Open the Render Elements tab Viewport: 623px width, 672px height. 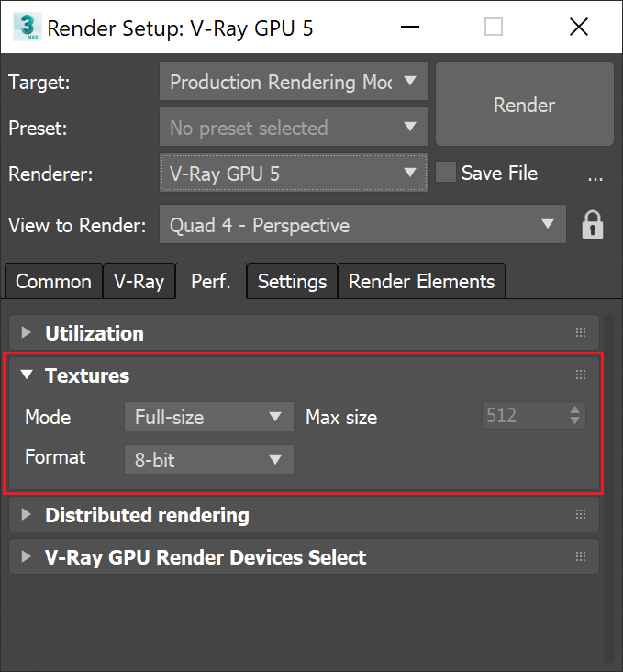tap(422, 282)
